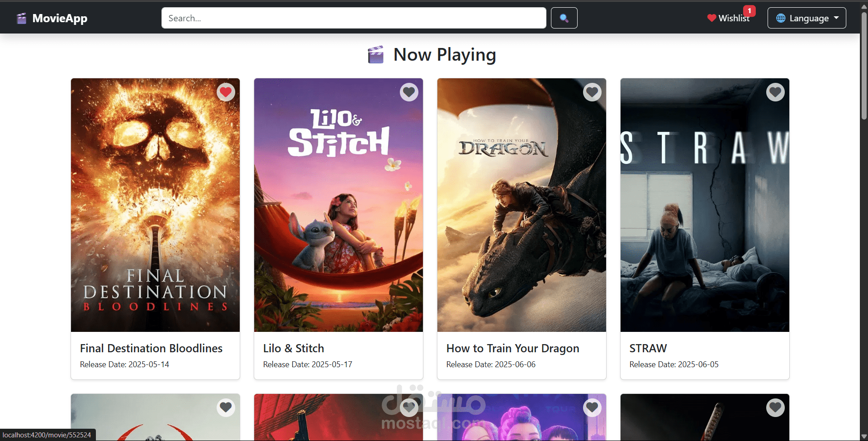
Task: Open the Wishlist link
Action: pos(728,18)
